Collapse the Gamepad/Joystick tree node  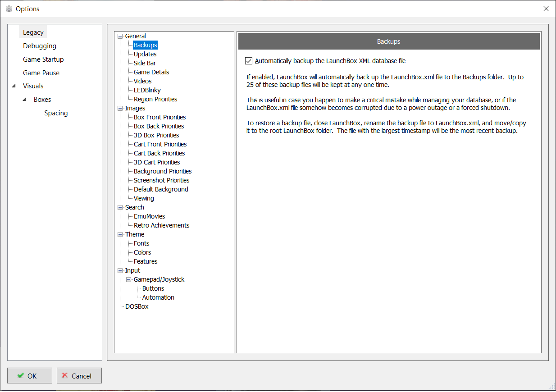(129, 279)
